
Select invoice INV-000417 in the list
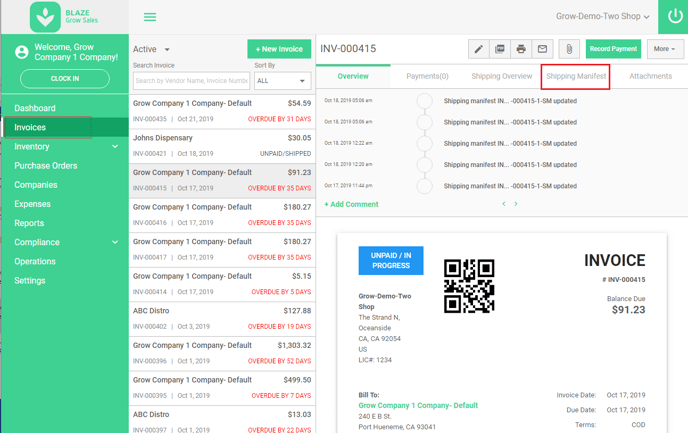tap(222, 250)
